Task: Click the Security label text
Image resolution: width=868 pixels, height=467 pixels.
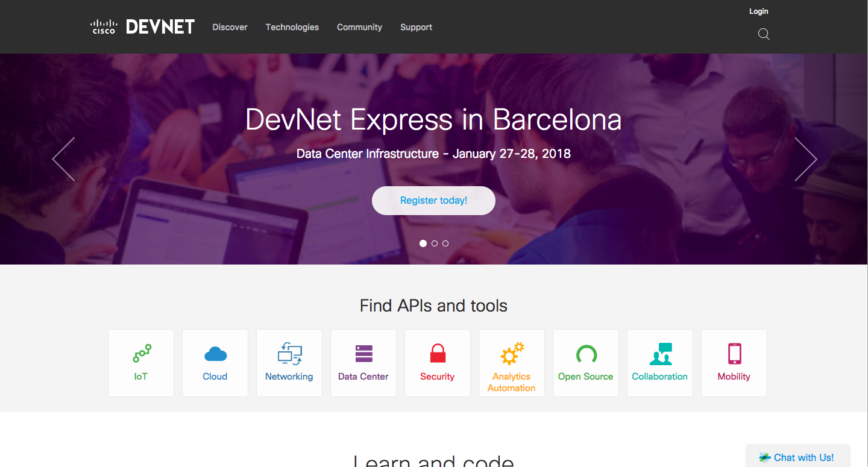Action: click(438, 377)
